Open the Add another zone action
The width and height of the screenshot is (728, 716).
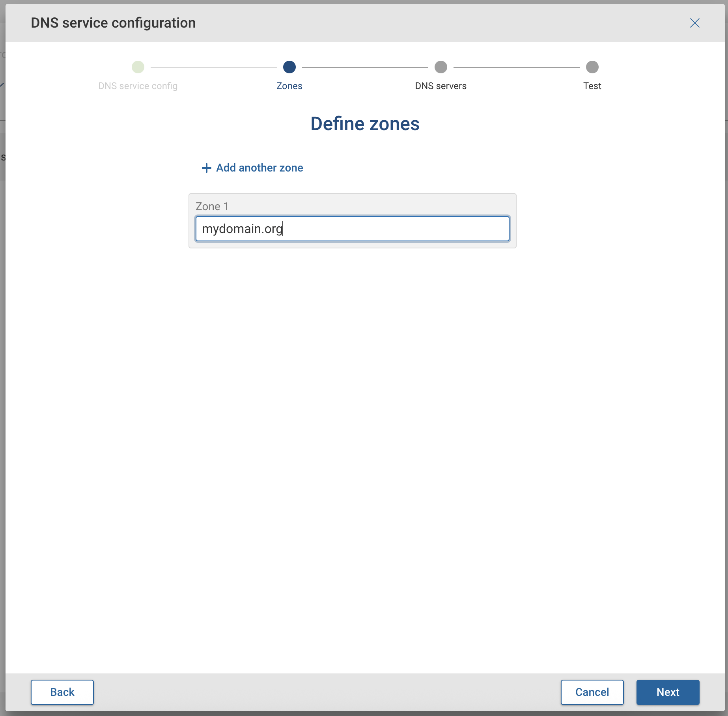point(259,168)
